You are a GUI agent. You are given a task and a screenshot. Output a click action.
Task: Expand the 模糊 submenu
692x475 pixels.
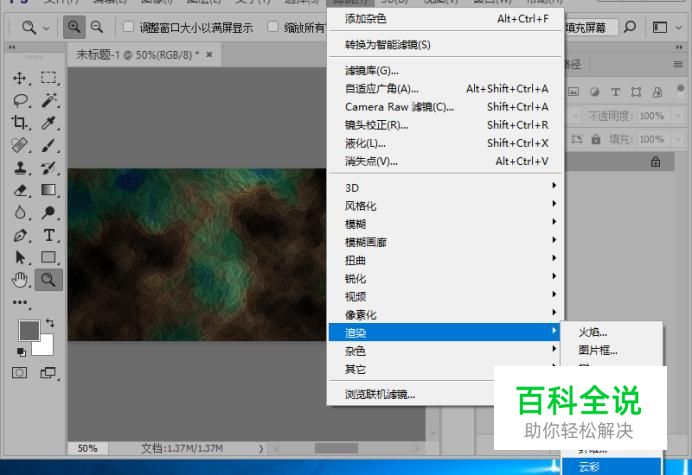pyautogui.click(x=445, y=224)
